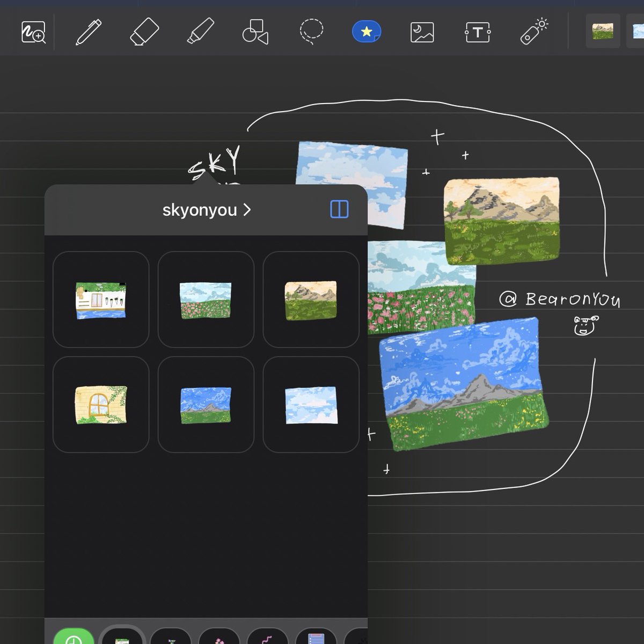Open the blue notepad collection tab

(316, 637)
